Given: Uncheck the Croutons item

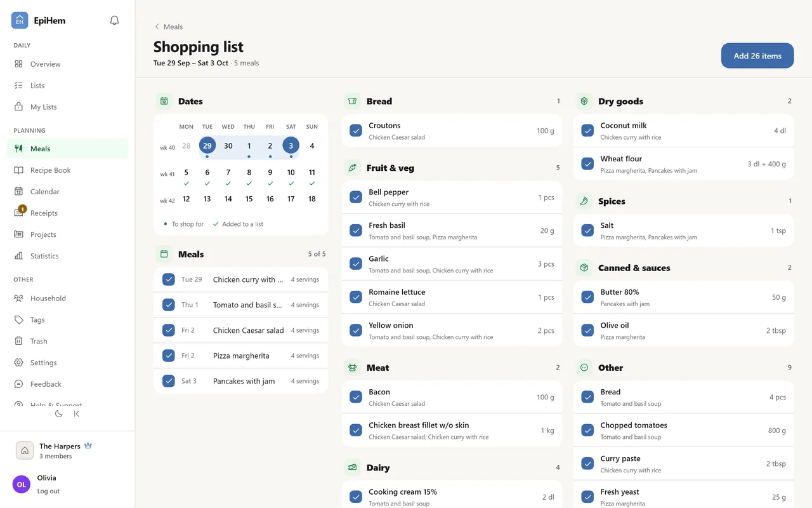Looking at the screenshot, I should pyautogui.click(x=356, y=131).
